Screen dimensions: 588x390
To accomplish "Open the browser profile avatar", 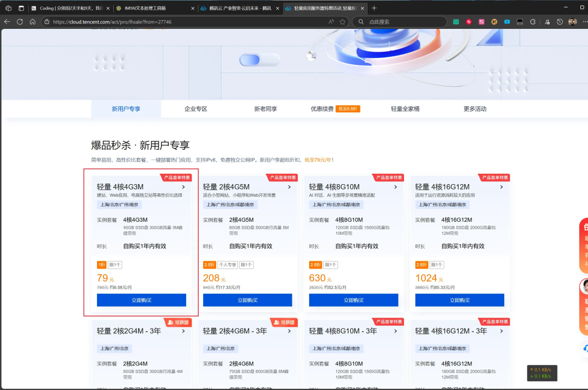I will click(x=572, y=22).
